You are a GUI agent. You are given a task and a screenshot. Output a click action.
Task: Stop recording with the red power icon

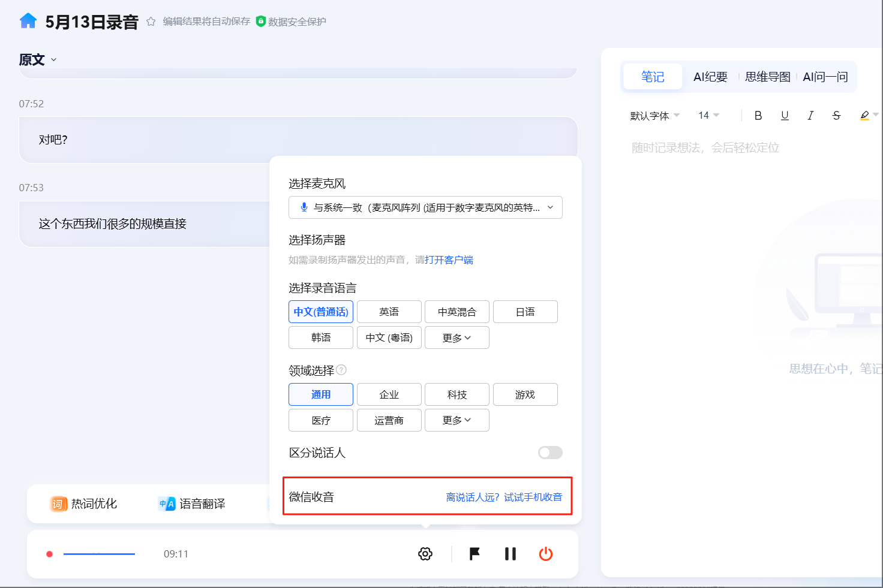point(546,554)
